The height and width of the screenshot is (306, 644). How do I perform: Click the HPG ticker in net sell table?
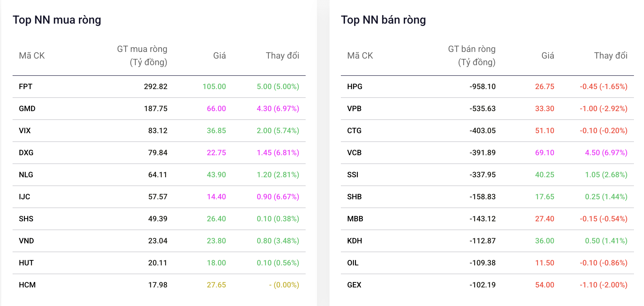(x=355, y=87)
